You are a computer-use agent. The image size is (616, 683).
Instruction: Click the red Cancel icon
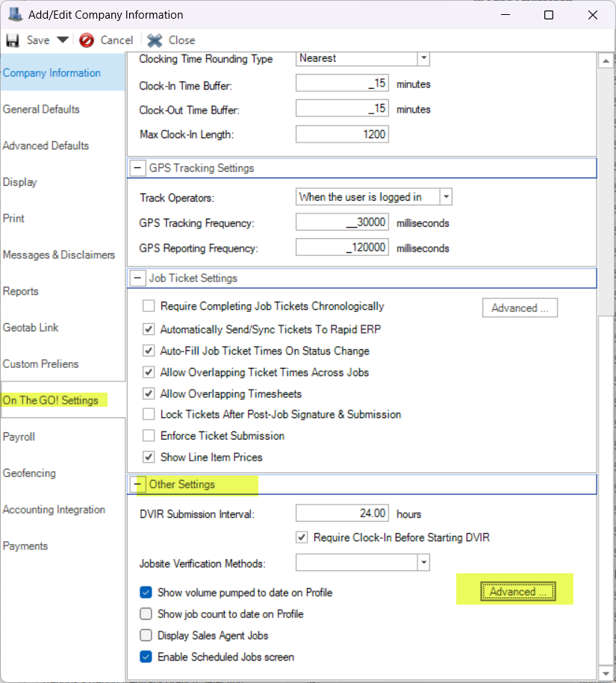(87, 40)
